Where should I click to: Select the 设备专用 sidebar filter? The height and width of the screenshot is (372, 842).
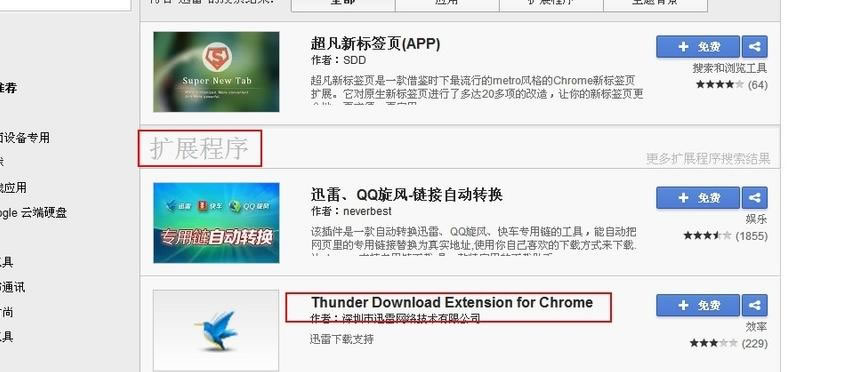tap(25, 138)
